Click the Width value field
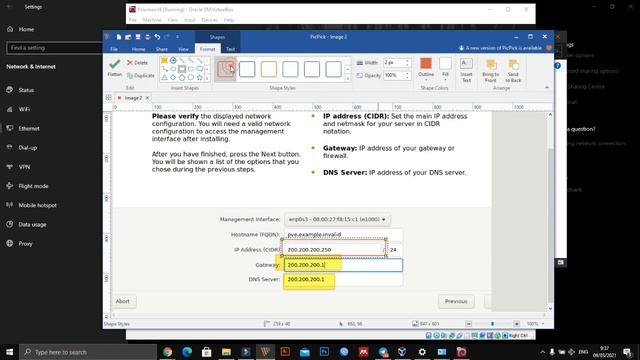Viewport: 640px width, 360px height. tap(394, 63)
